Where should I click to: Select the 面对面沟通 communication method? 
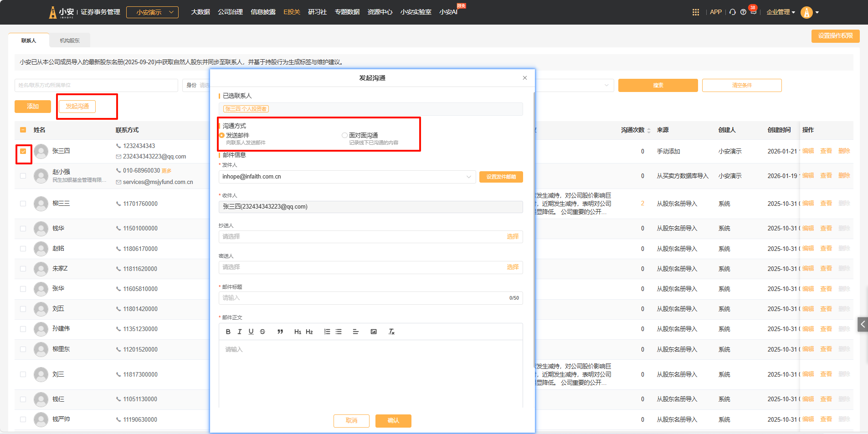coord(344,135)
